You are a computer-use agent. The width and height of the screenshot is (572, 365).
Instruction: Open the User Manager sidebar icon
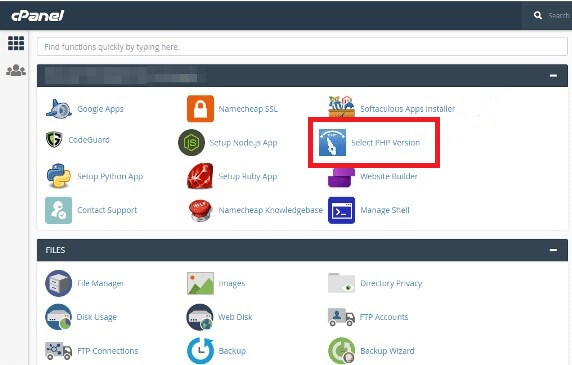point(16,70)
